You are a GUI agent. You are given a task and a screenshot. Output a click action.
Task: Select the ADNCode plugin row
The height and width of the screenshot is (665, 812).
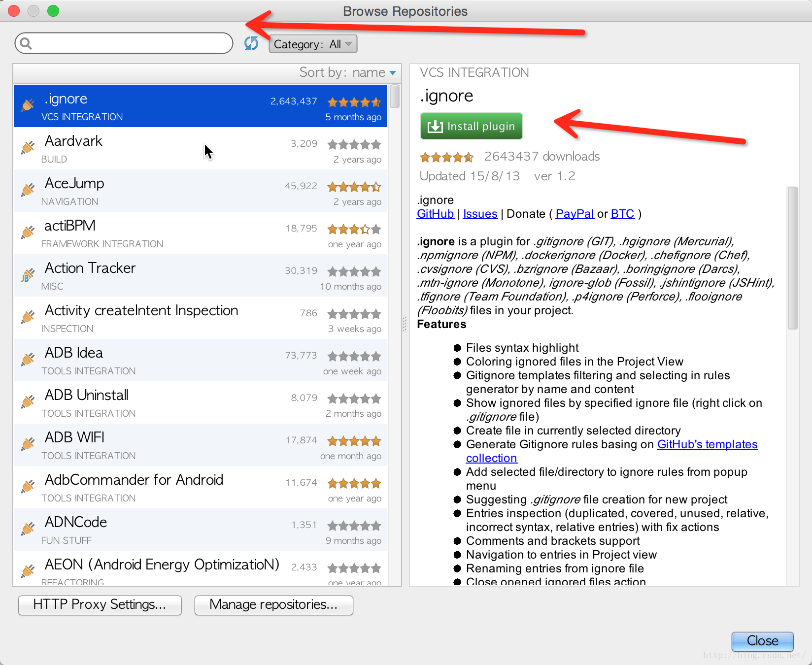[201, 530]
